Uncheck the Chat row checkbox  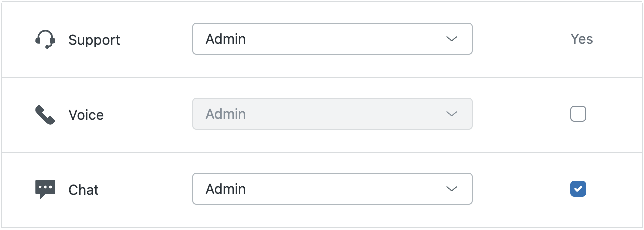pos(578,189)
